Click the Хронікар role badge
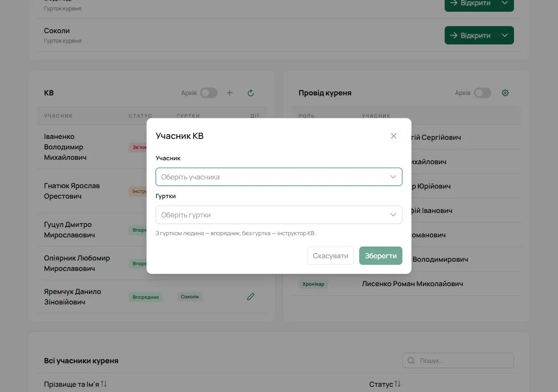Viewport: 558px width, 392px height. [313, 284]
